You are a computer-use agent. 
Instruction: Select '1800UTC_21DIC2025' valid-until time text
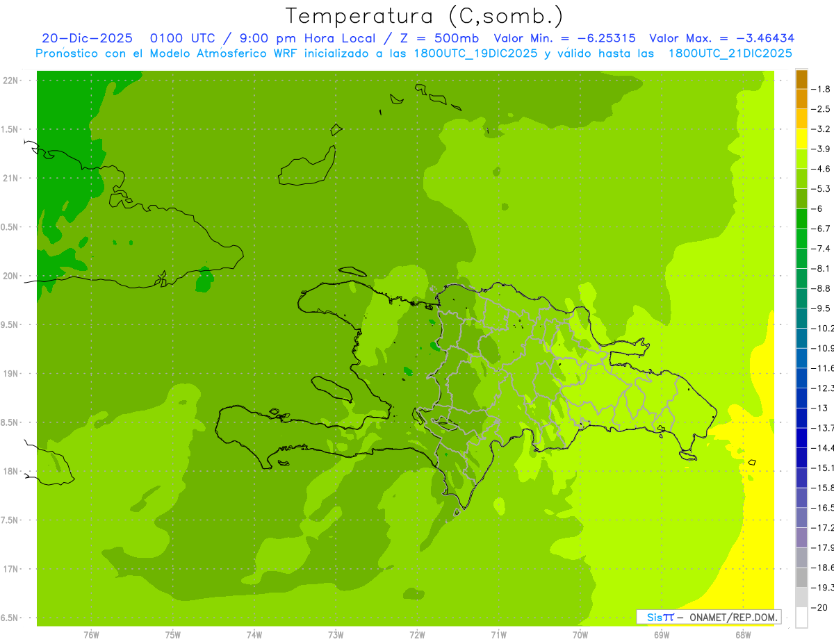730,53
